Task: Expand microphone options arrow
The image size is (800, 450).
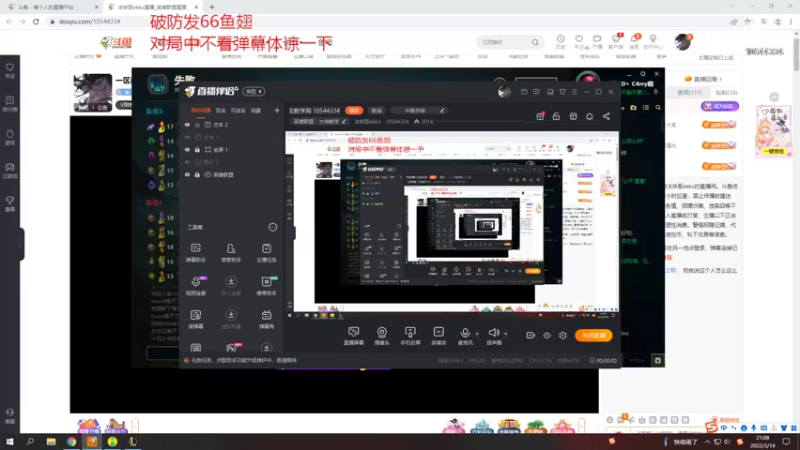Action: coord(478,334)
